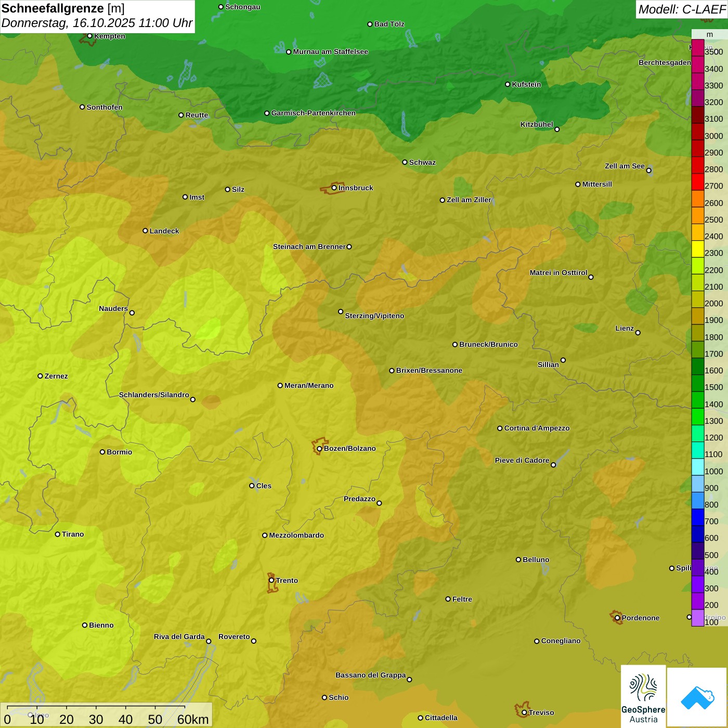Click the Schongau label
The height and width of the screenshot is (728, 728).
coord(243,7)
